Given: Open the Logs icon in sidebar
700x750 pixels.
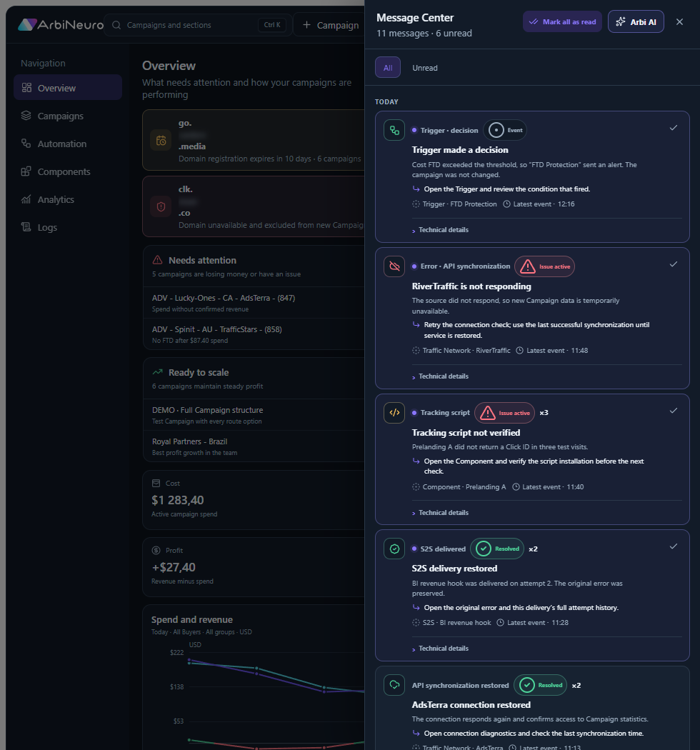Looking at the screenshot, I should pyautogui.click(x=26, y=227).
